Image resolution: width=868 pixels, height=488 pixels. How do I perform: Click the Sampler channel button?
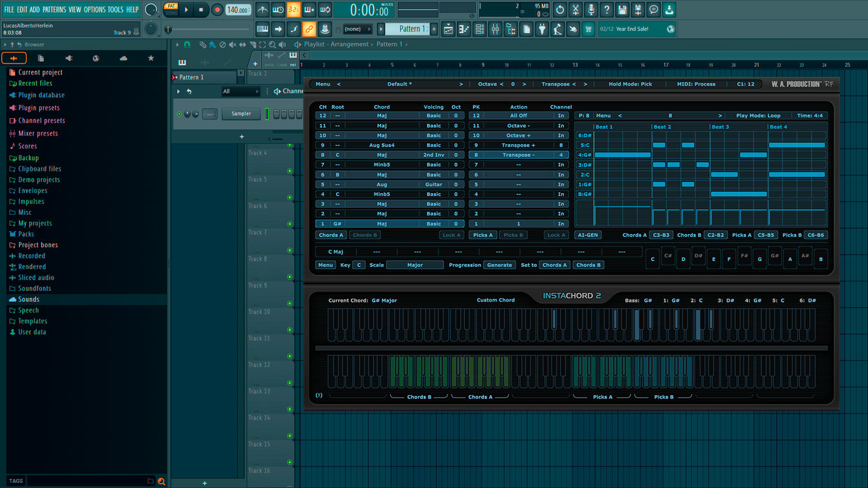[x=241, y=114]
